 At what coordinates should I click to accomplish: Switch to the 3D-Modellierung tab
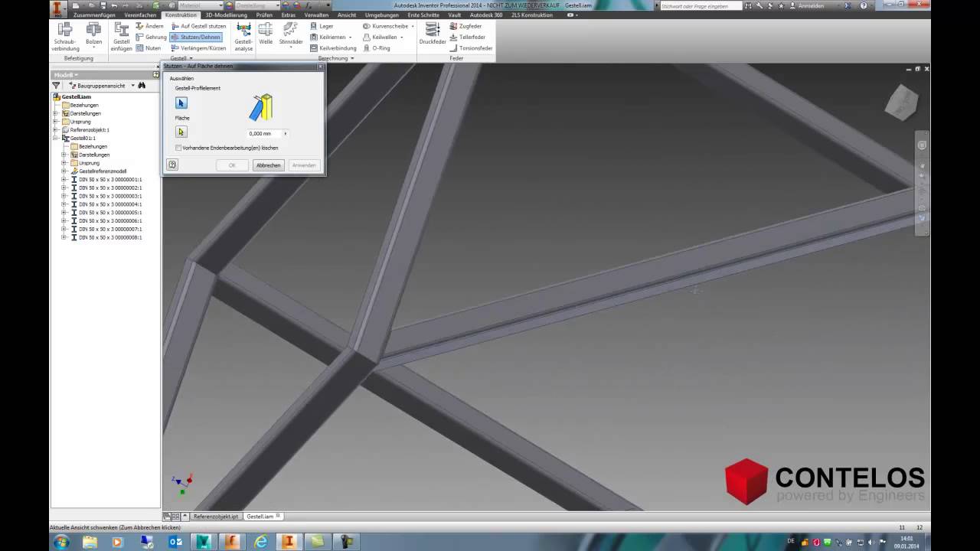[226, 15]
